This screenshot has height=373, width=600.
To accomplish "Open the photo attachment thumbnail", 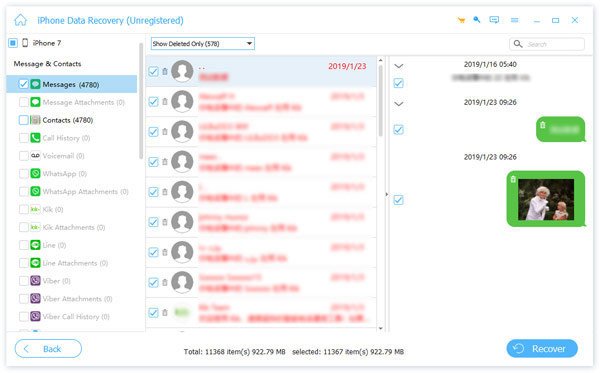I will pos(546,199).
